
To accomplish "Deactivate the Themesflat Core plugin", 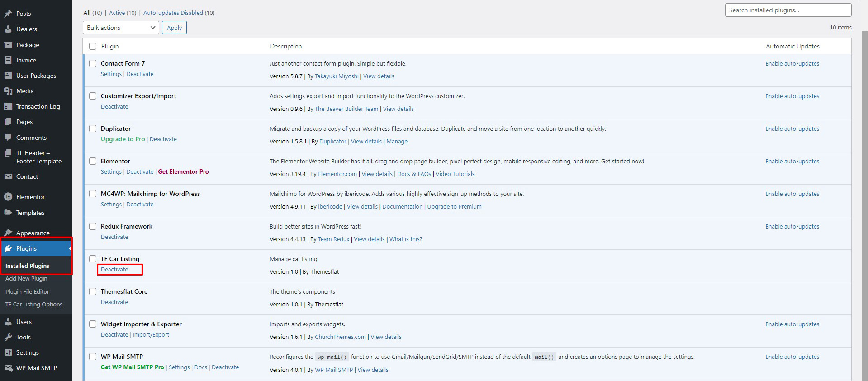I will pyautogui.click(x=114, y=302).
